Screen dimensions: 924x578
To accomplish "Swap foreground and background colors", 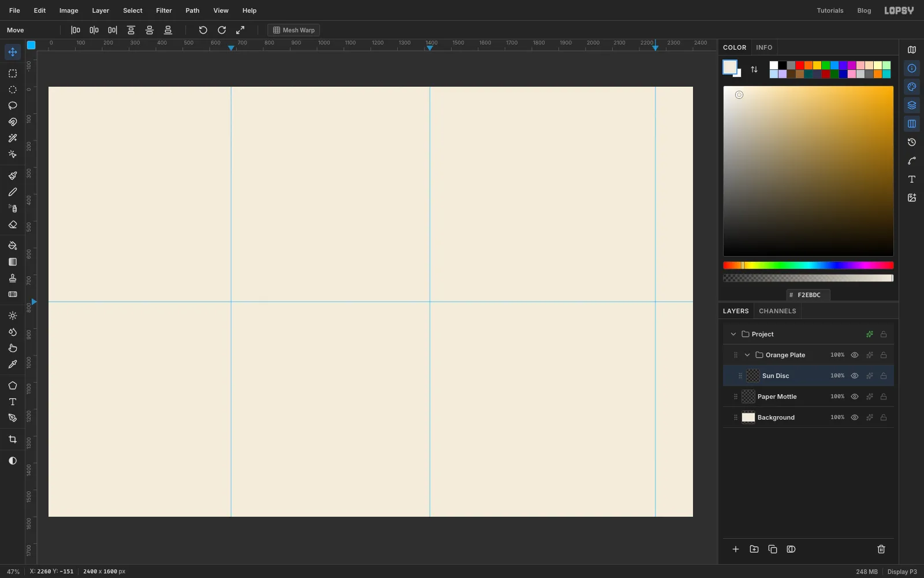I will point(754,69).
